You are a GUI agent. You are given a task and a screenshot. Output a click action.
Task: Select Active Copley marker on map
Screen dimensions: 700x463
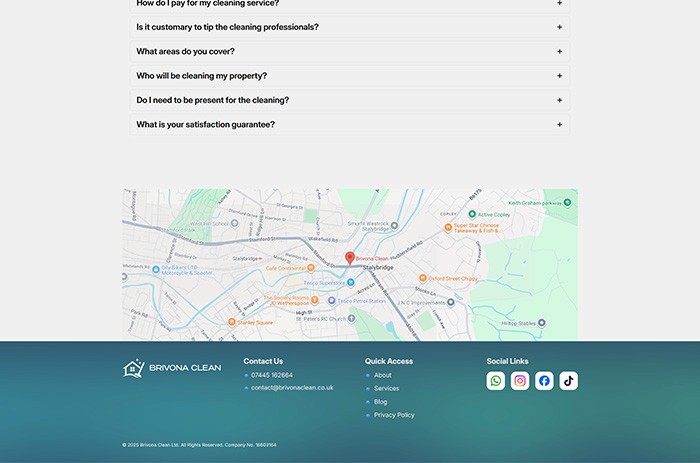point(472,214)
